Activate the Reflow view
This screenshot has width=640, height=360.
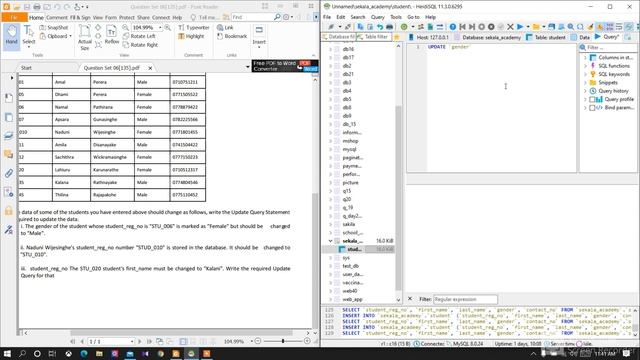[111, 35]
